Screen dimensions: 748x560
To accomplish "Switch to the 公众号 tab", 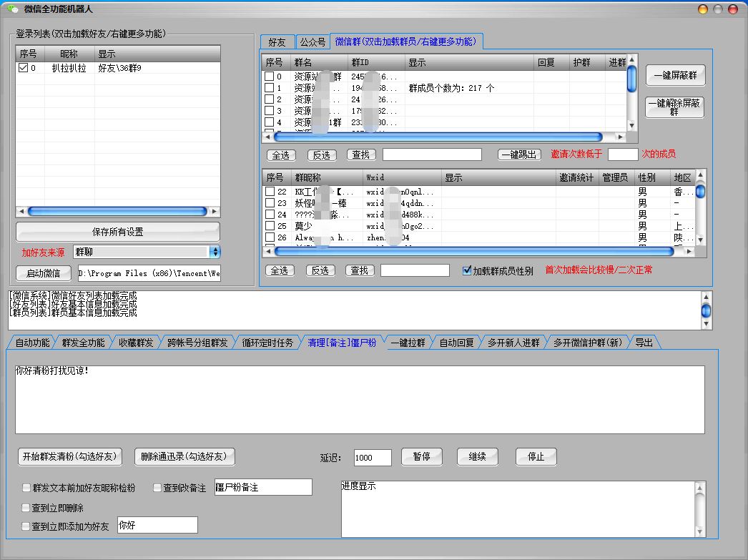I will pyautogui.click(x=313, y=42).
